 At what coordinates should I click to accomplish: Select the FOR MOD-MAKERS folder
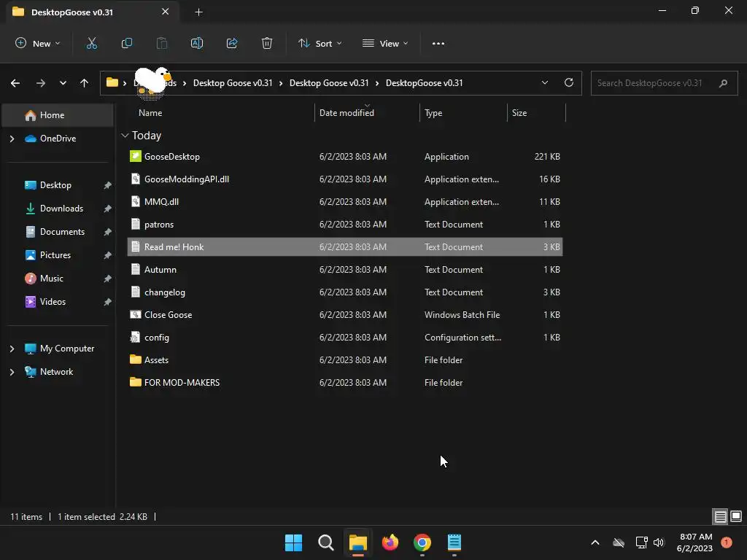345,383
